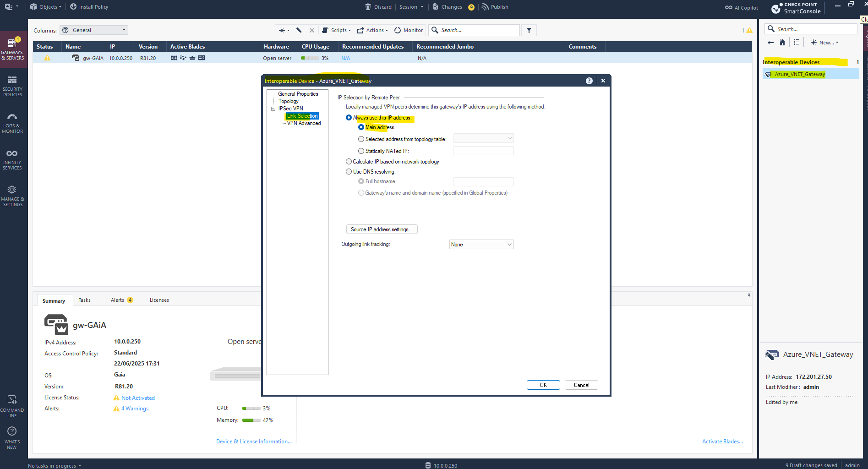The width and height of the screenshot is (868, 469).
Task: Click the objects panel Search field
Action: point(811,29)
